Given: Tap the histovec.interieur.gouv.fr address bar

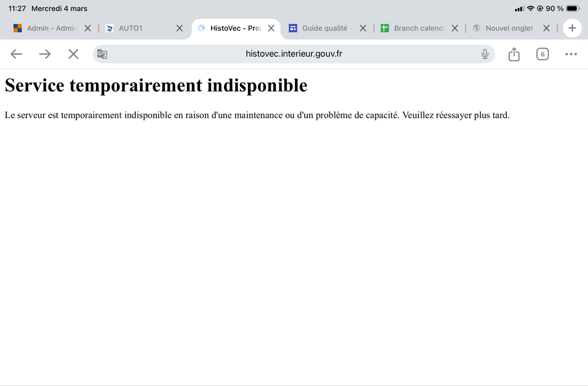Looking at the screenshot, I should pyautogui.click(x=294, y=54).
